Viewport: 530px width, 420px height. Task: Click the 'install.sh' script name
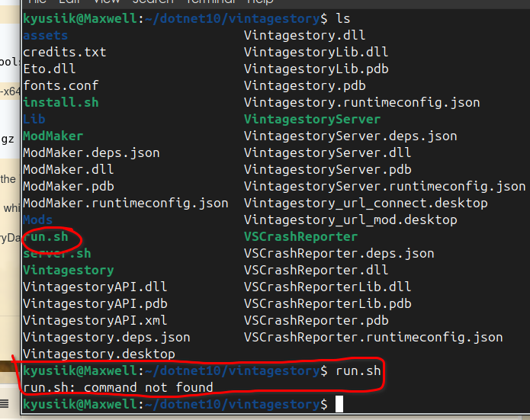[x=61, y=102]
